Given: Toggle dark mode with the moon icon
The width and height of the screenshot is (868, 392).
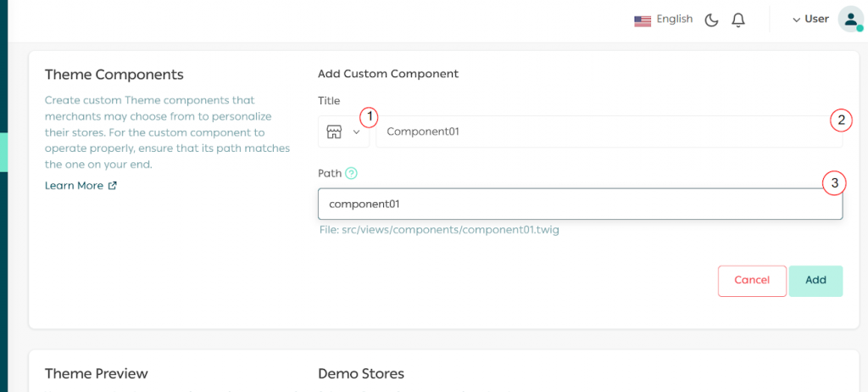Looking at the screenshot, I should 712,20.
